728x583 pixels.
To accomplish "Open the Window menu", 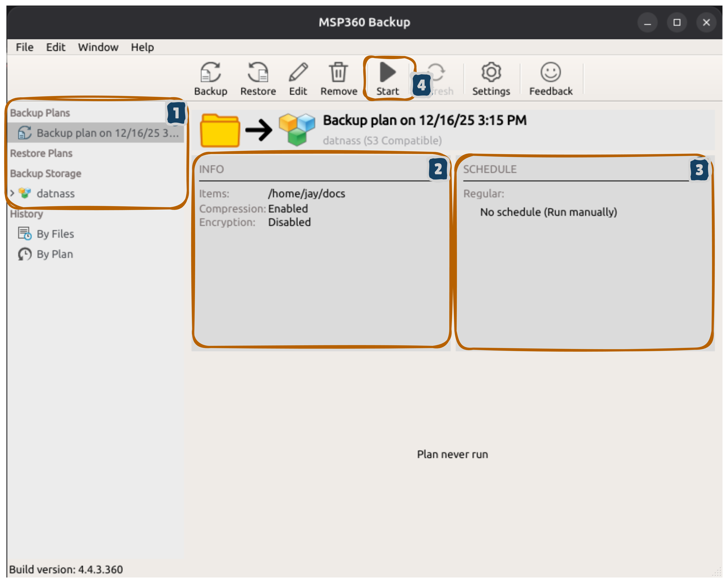I will tap(98, 47).
